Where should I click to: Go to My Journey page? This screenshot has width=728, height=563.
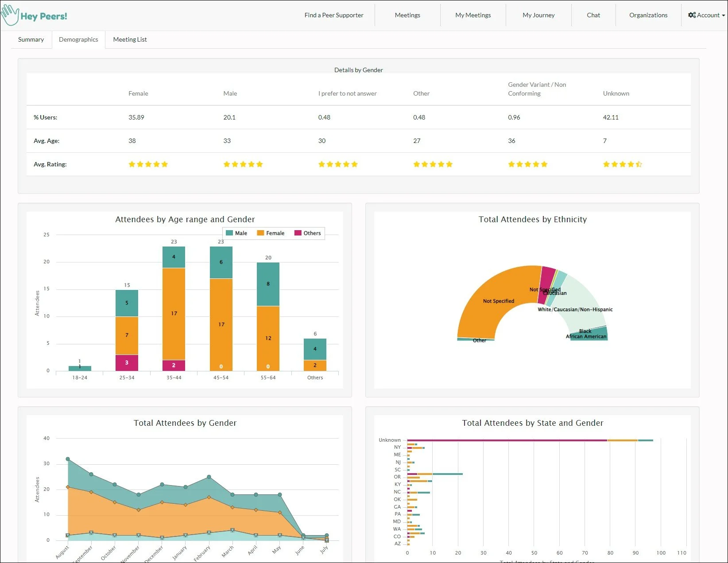point(538,15)
